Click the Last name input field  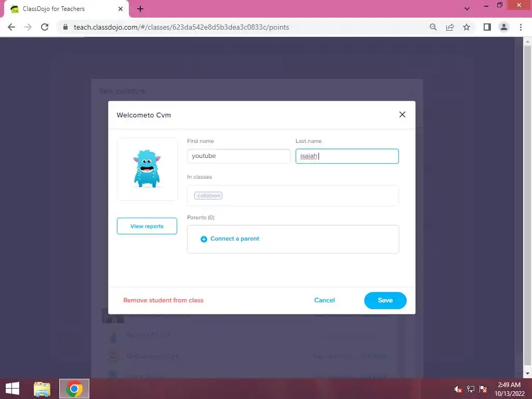(x=347, y=156)
